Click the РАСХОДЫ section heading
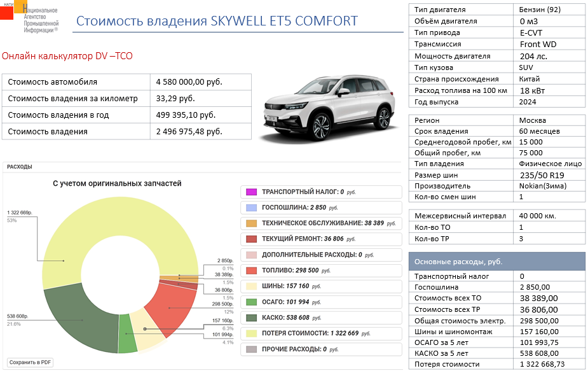 pyautogui.click(x=20, y=167)
